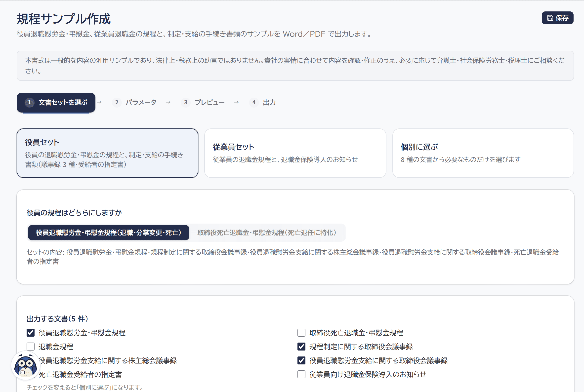
Task: Click the セットの内容 description text
Action: (x=293, y=257)
